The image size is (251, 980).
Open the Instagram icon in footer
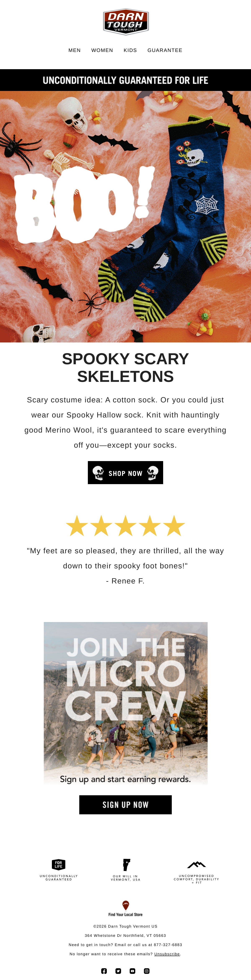(x=147, y=971)
